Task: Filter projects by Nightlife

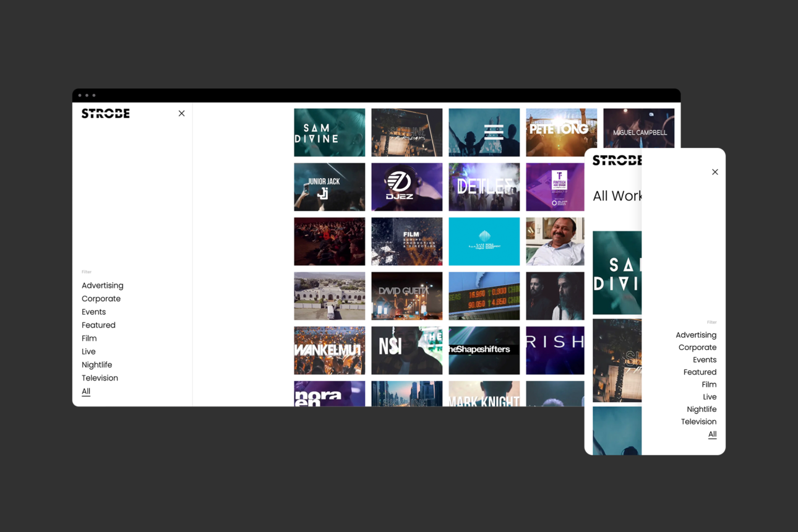Action: 97,364
